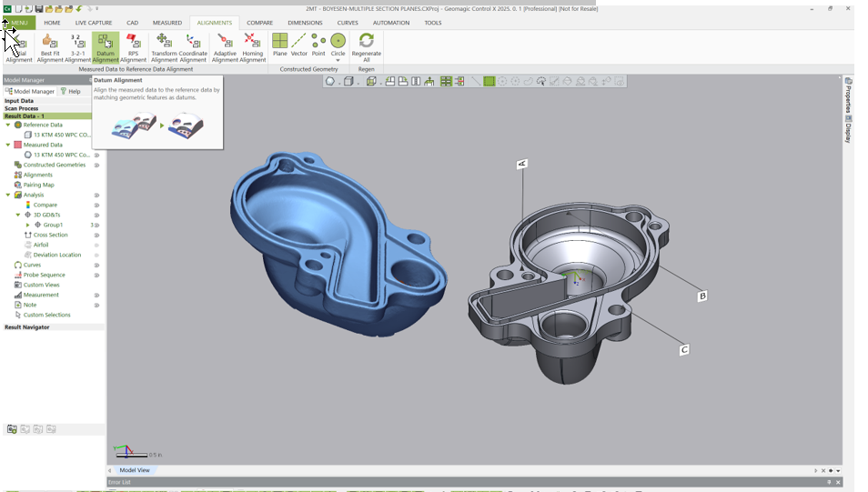
Task: Open the Help tab in Model Manager
Action: tap(70, 91)
